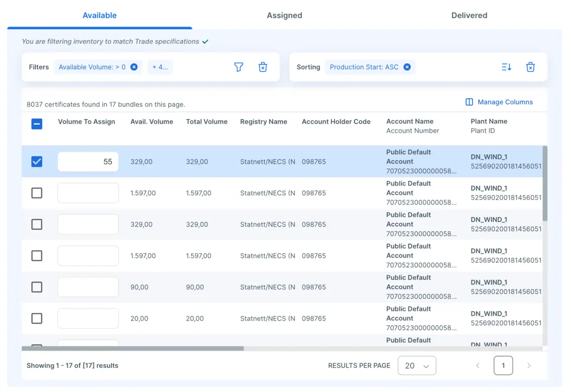Click the horizontal scrollbar under the table
This screenshot has height=392, width=571.
coord(132,348)
